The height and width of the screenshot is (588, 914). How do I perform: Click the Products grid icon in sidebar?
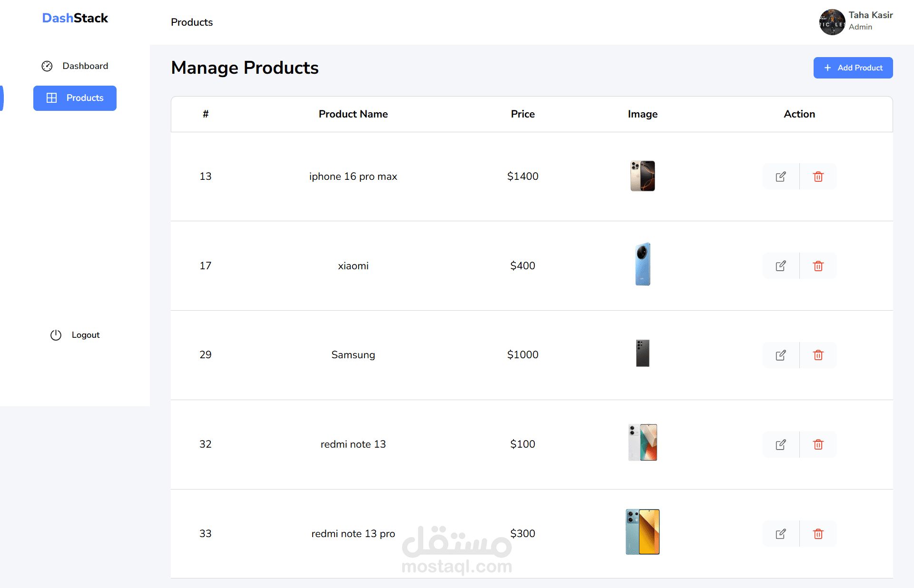click(51, 98)
